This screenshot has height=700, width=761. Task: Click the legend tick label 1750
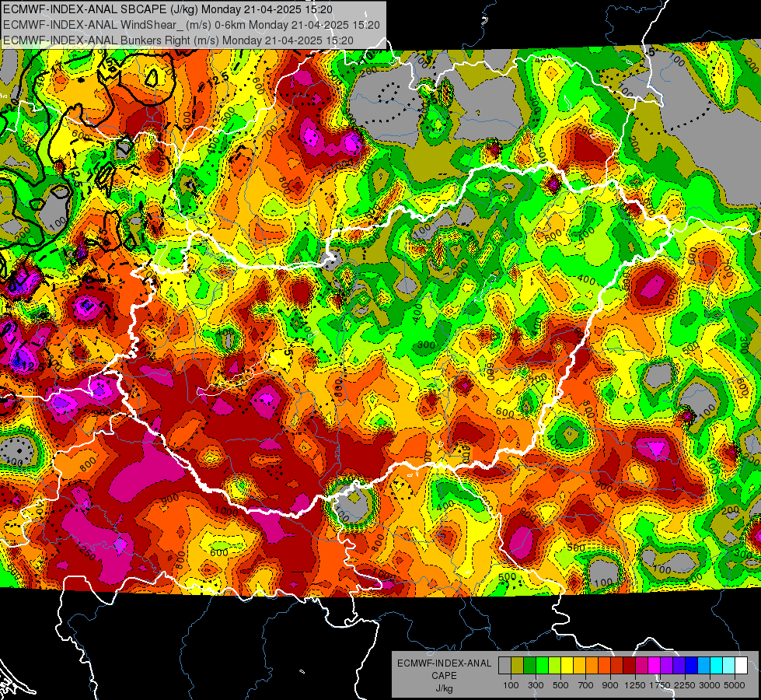pyautogui.click(x=660, y=685)
